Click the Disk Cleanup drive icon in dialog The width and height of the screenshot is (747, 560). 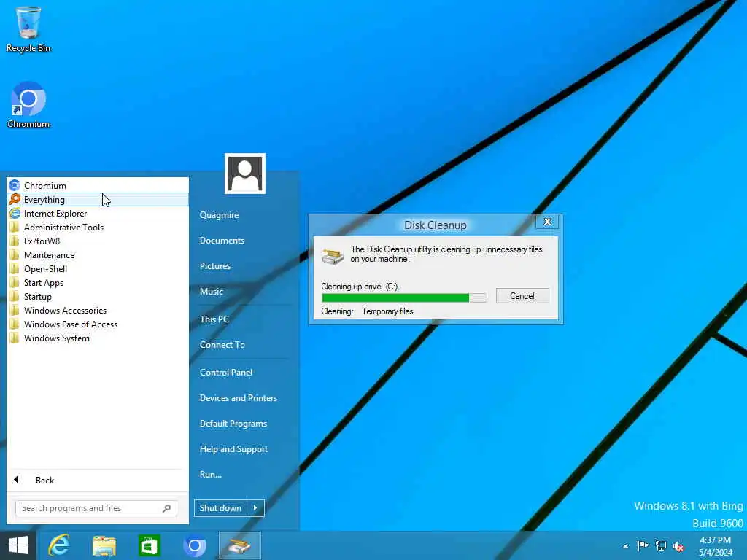333,256
